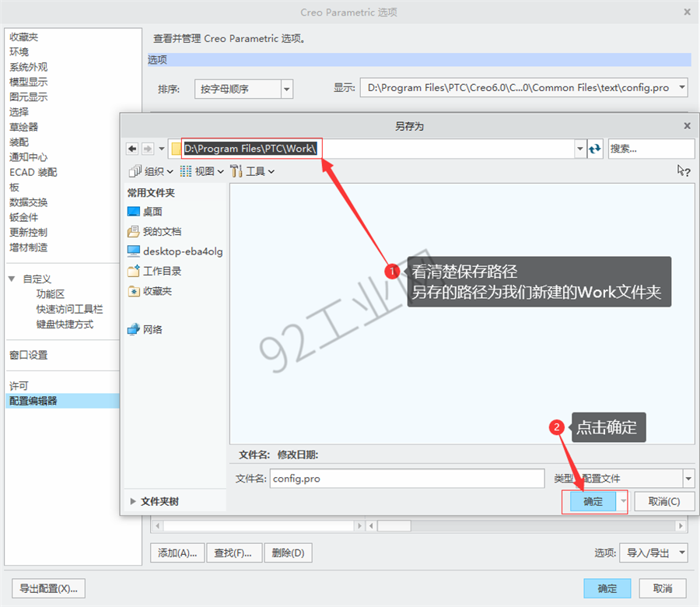Screen dimensions: 700x607
Task: Open the Tools (工具) menu
Action: coord(252,171)
